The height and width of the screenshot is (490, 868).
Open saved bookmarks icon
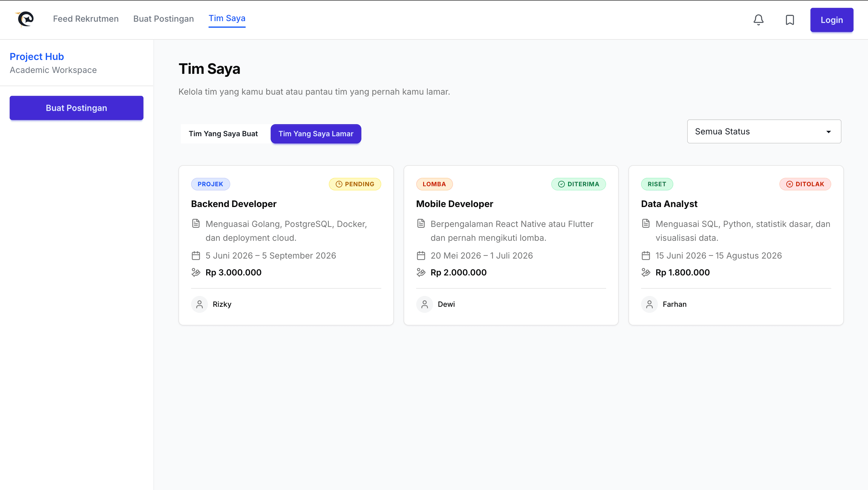790,20
